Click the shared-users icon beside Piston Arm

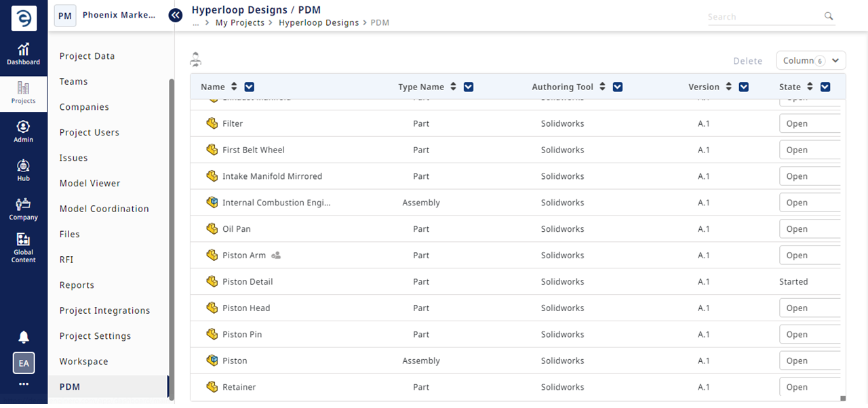point(276,256)
